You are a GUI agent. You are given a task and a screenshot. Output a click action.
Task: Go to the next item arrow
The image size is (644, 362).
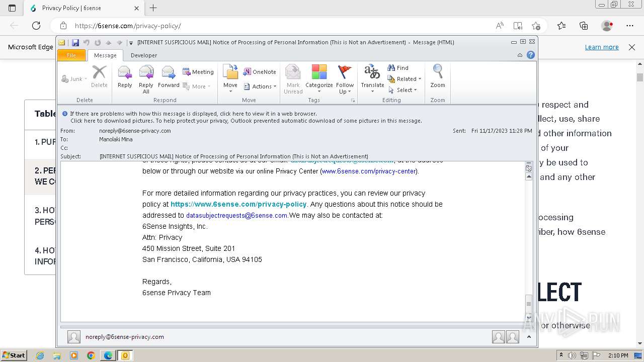(120, 43)
